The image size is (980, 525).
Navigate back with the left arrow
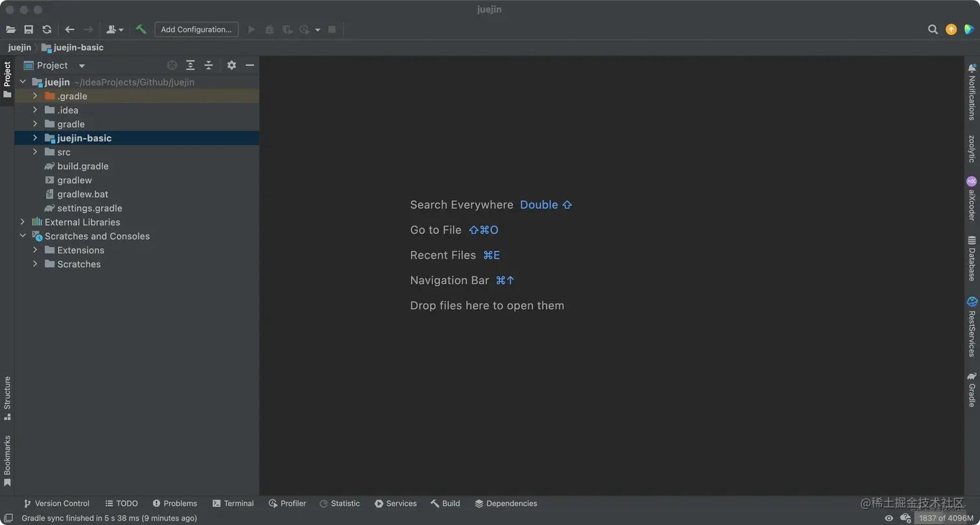click(70, 29)
